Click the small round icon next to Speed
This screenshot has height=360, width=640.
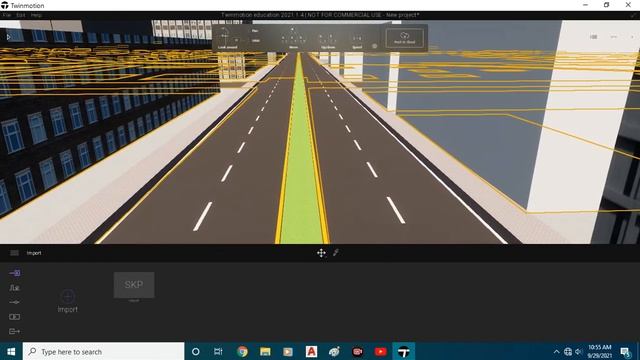(375, 46)
